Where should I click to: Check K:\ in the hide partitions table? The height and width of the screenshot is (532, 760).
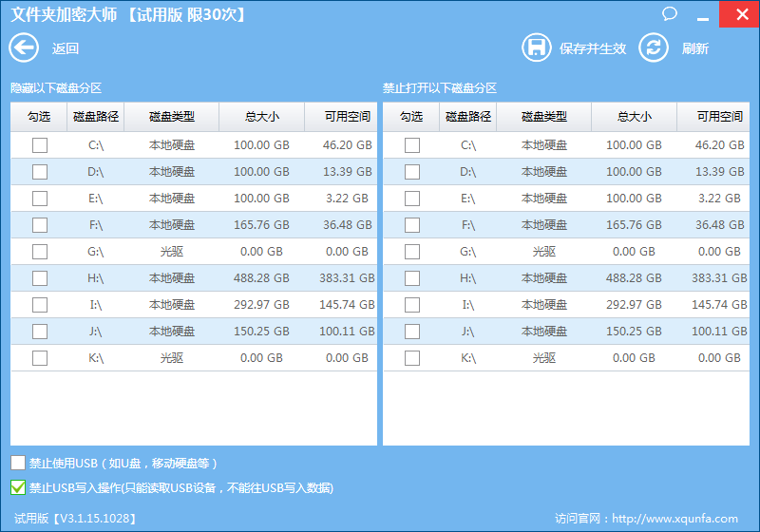(x=40, y=358)
